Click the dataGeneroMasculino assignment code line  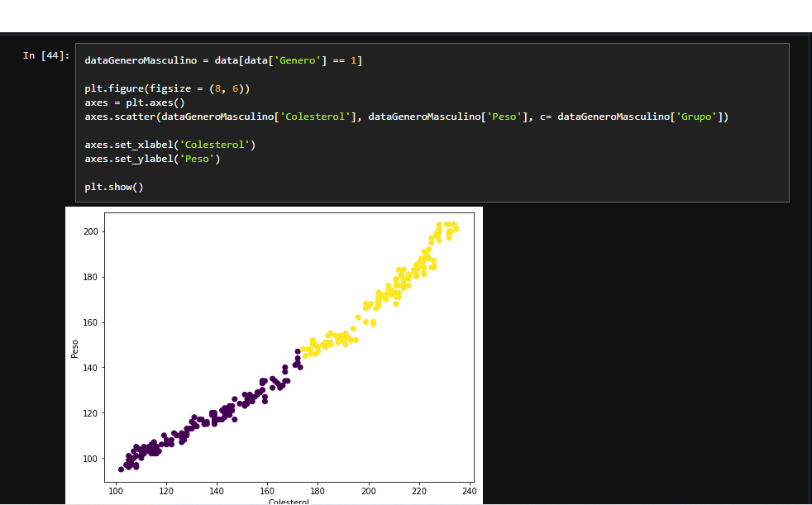tap(223, 60)
